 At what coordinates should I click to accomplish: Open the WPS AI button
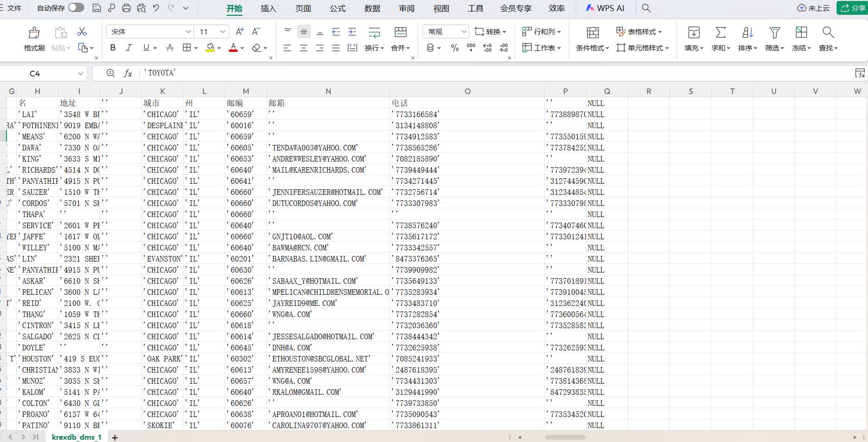[x=605, y=8]
